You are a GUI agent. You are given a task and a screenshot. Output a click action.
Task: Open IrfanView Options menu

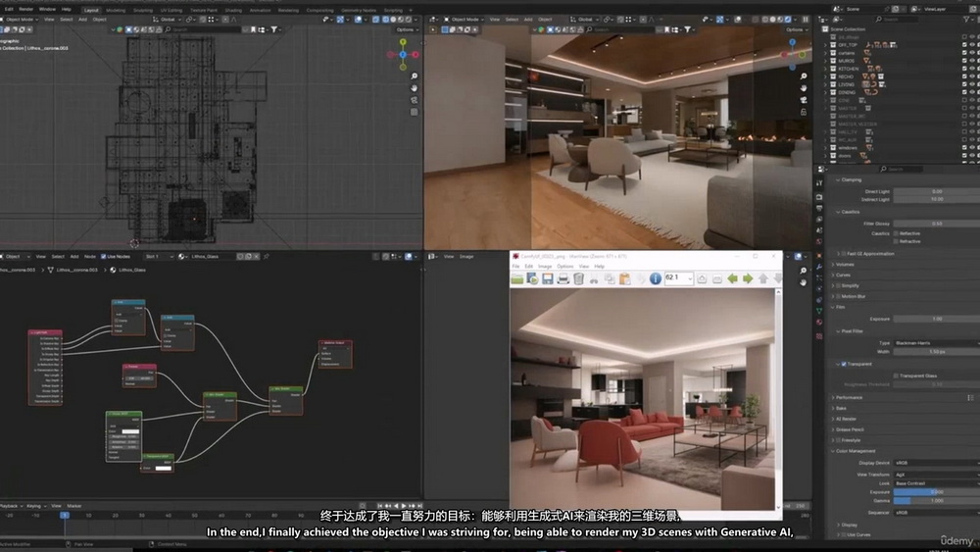pos(565,267)
